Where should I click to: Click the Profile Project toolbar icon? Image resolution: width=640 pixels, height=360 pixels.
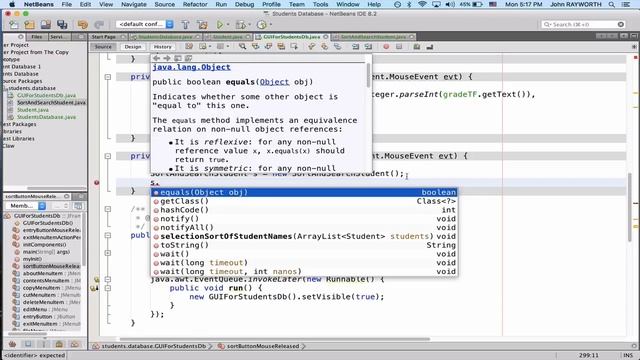[261, 24]
